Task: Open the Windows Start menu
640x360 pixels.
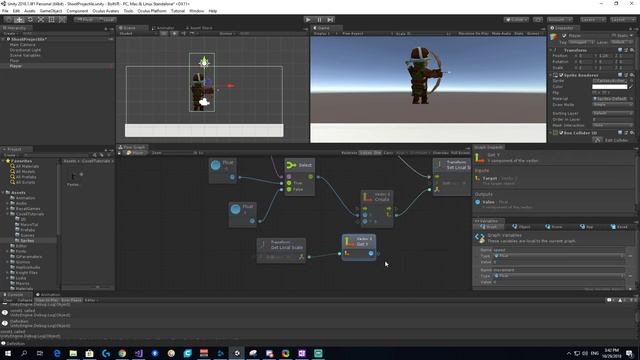Action: [7, 353]
